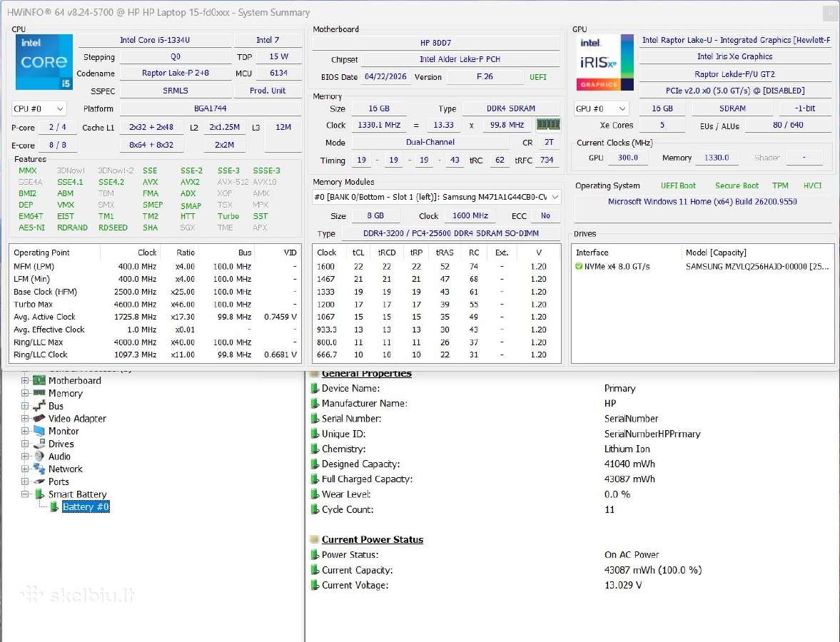Viewport: 840px width, 642px height.
Task: Open the GPU #0 selector dropdown
Action: (601, 108)
